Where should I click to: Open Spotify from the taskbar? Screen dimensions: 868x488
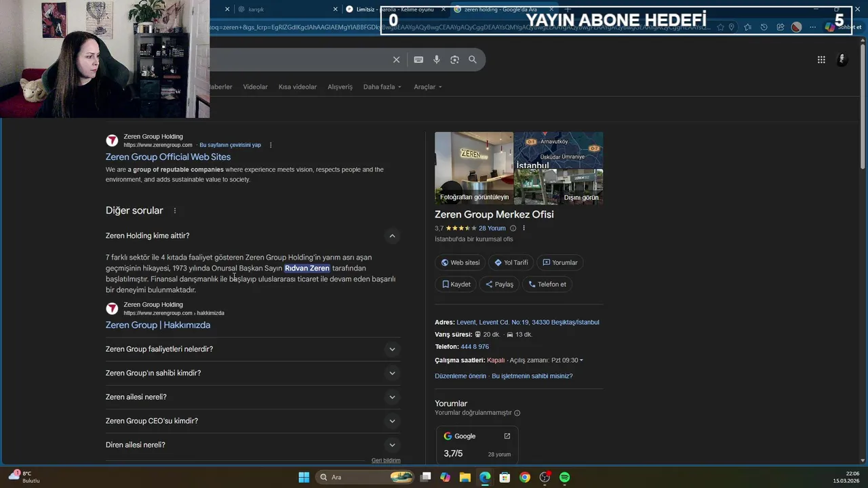pos(564,477)
